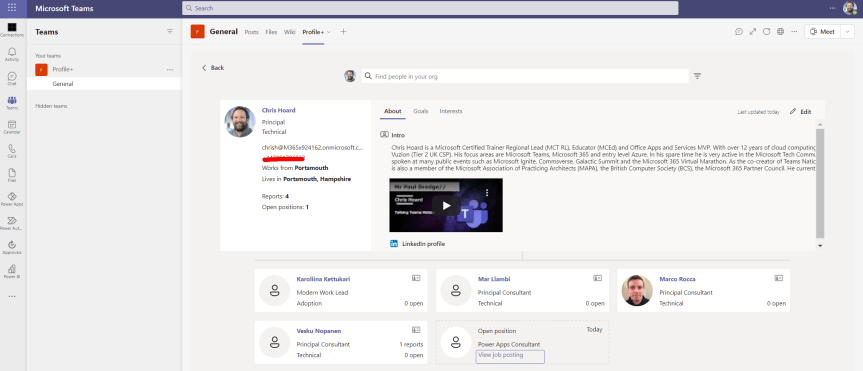Screen dimensions: 863x371
Task: Click the top Search box
Action: click(x=430, y=8)
